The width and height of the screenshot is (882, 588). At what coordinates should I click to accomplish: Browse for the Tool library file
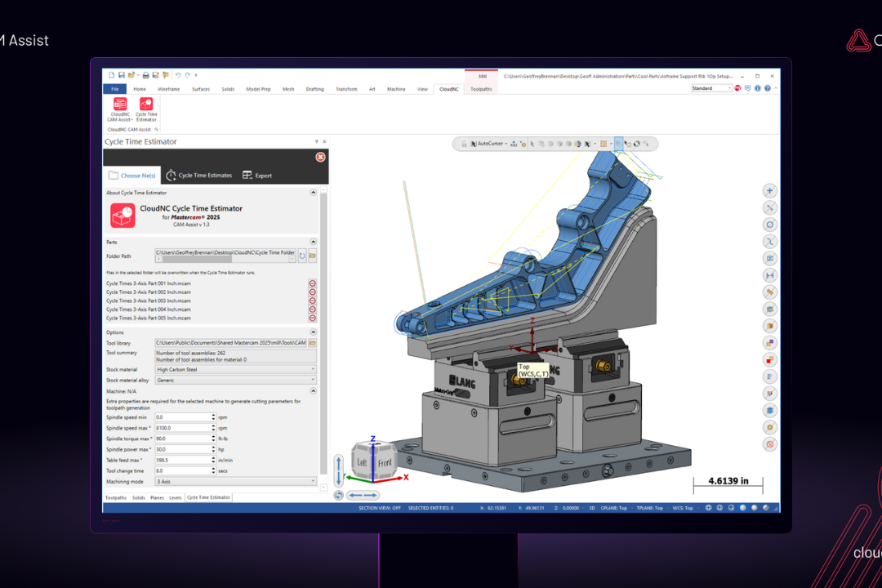(x=312, y=343)
